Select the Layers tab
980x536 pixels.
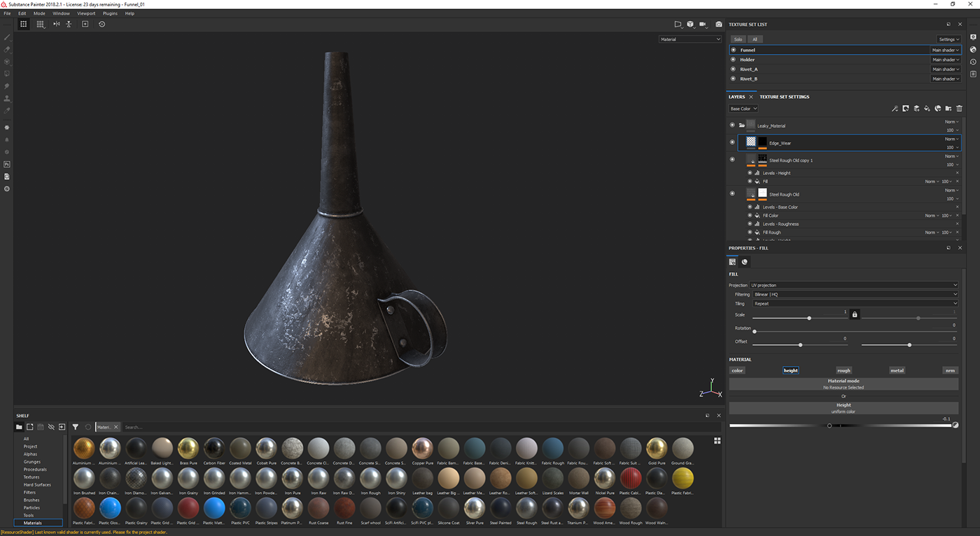tap(736, 97)
